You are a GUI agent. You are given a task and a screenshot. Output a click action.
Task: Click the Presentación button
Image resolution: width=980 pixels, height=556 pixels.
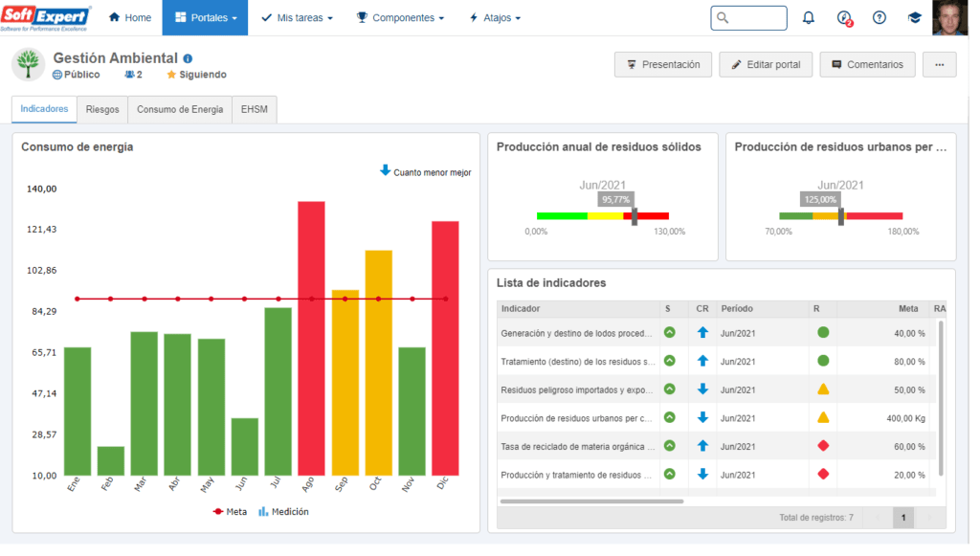(x=663, y=65)
